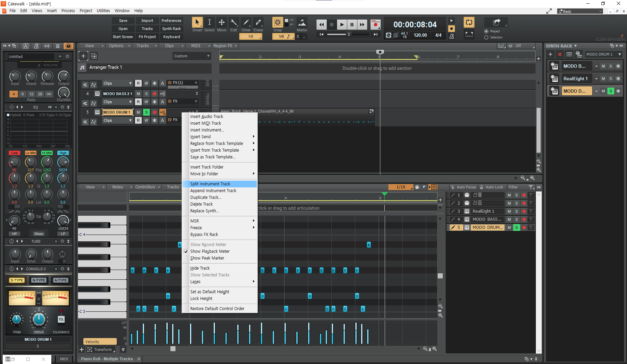Expand the Clips dropdown on MODO DRUM 1
This screenshot has height=364, width=627.
pyautogui.click(x=117, y=120)
